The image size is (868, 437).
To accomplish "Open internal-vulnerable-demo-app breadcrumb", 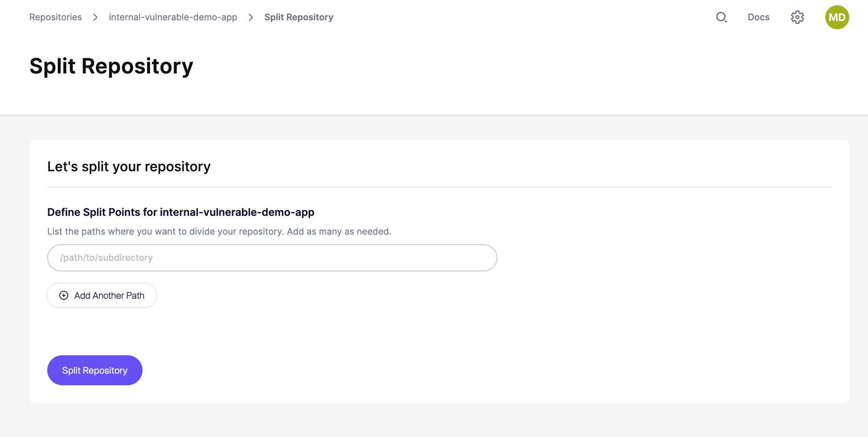I will click(x=173, y=17).
